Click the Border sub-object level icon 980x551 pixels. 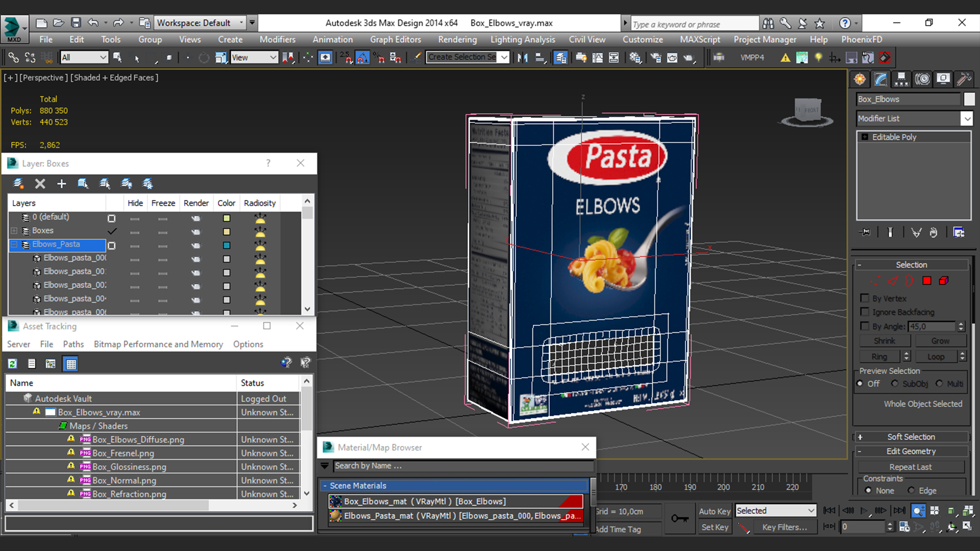[909, 281]
